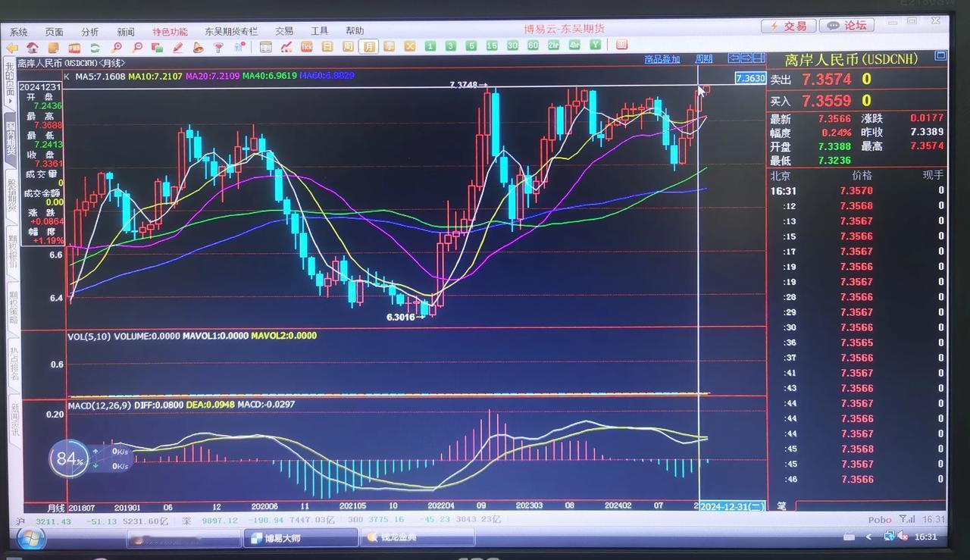This screenshot has height=560, width=970.
Task: Click the yellow back arrow toolbar icon
Action: [12, 47]
